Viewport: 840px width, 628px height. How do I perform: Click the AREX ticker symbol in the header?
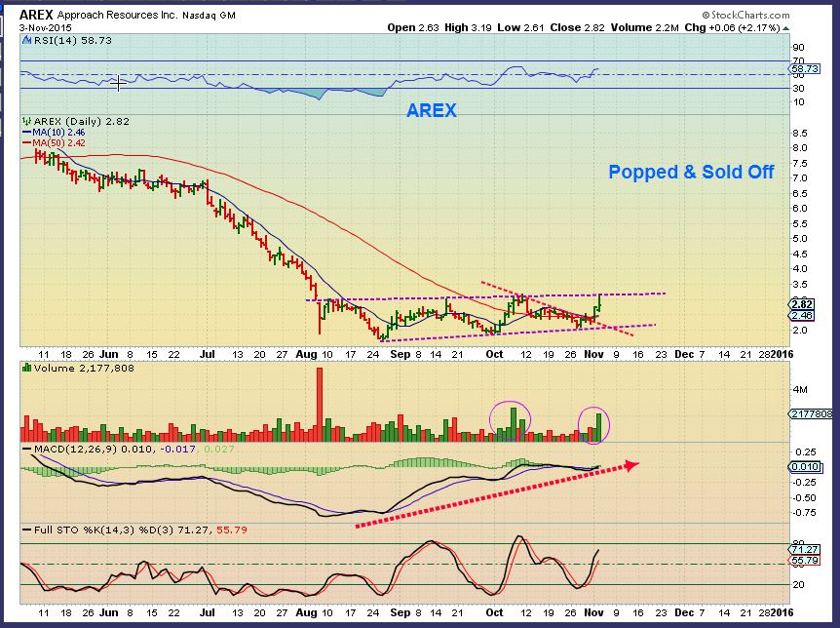(x=36, y=15)
